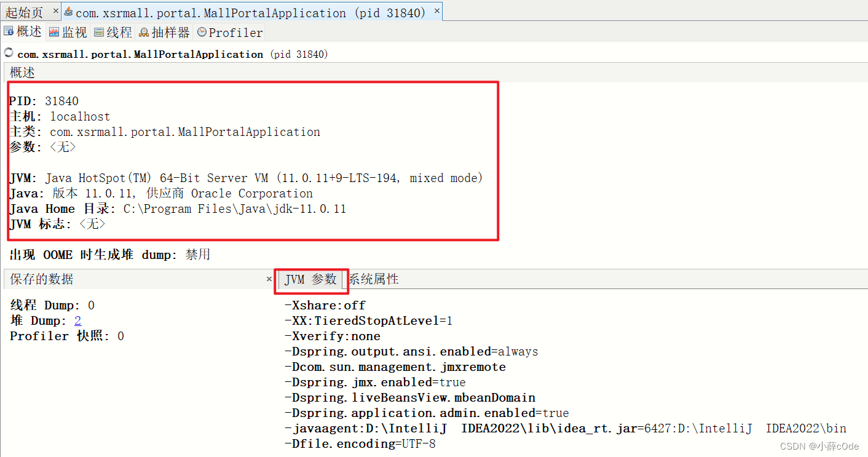Click the Profiler 快照: 0 entry

[x=67, y=336]
